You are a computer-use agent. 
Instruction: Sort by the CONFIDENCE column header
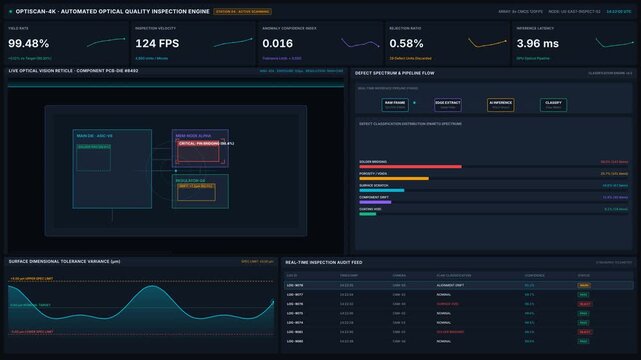(x=534, y=276)
